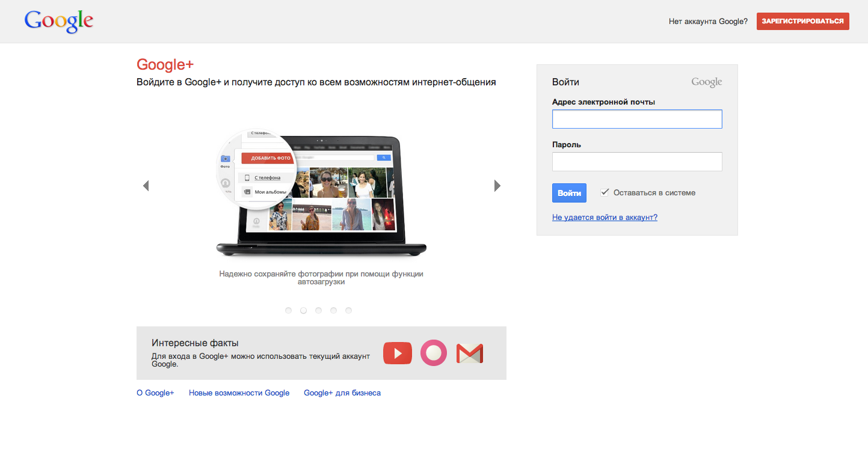Select the first carousel dot indicator
The image size is (868, 452).
(x=288, y=310)
